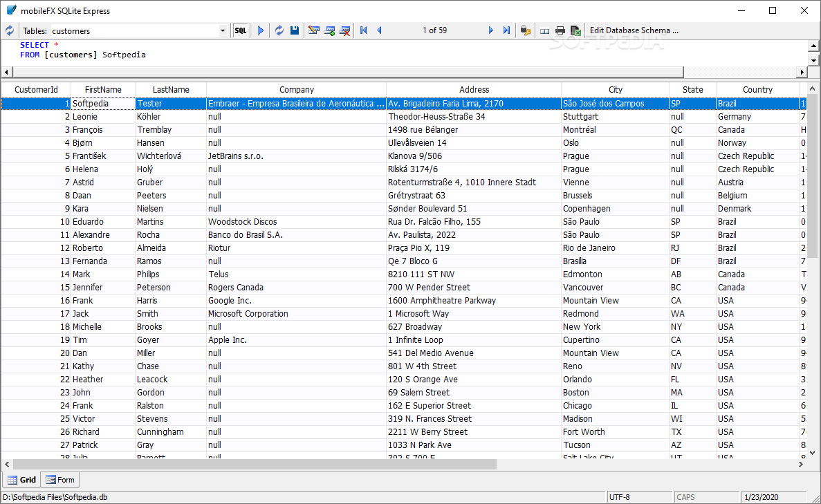The height and width of the screenshot is (504, 821).
Task: Click the Country column header
Action: pyautogui.click(x=757, y=89)
